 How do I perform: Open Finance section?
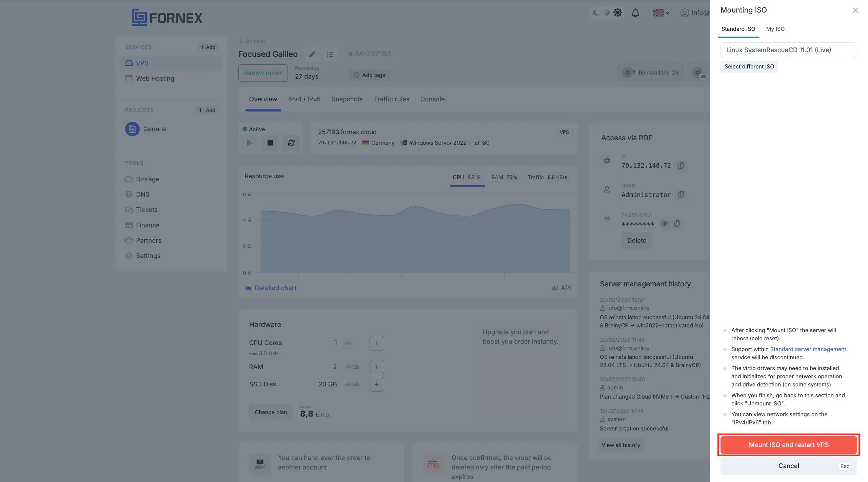(142, 225)
